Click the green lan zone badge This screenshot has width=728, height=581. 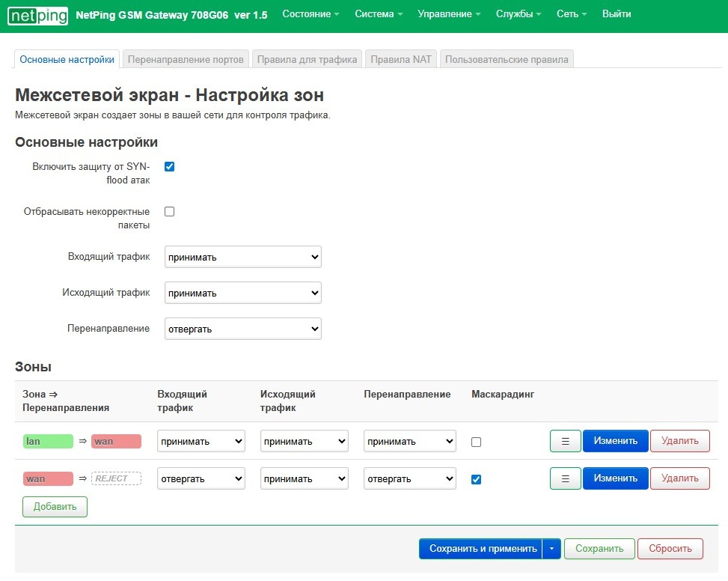[x=48, y=441]
